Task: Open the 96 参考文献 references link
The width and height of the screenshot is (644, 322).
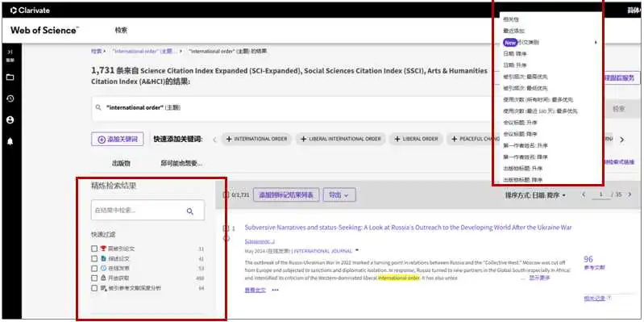Action: coord(594,263)
